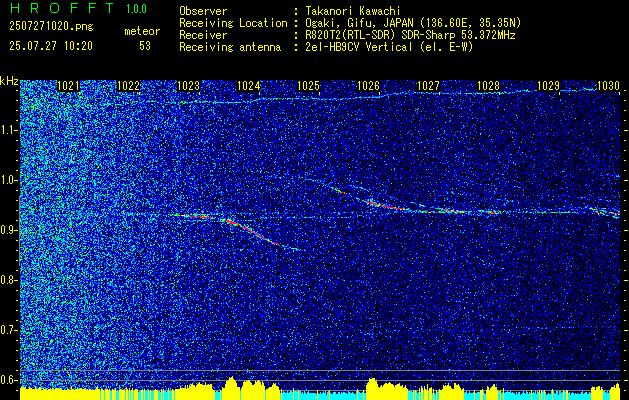The height and width of the screenshot is (400, 629).
Task: Click the 0.6 frequency axis label
Action: click(x=8, y=380)
